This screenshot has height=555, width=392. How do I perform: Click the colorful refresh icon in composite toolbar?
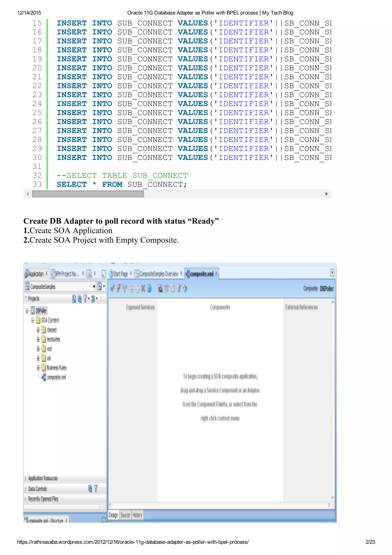185,288
